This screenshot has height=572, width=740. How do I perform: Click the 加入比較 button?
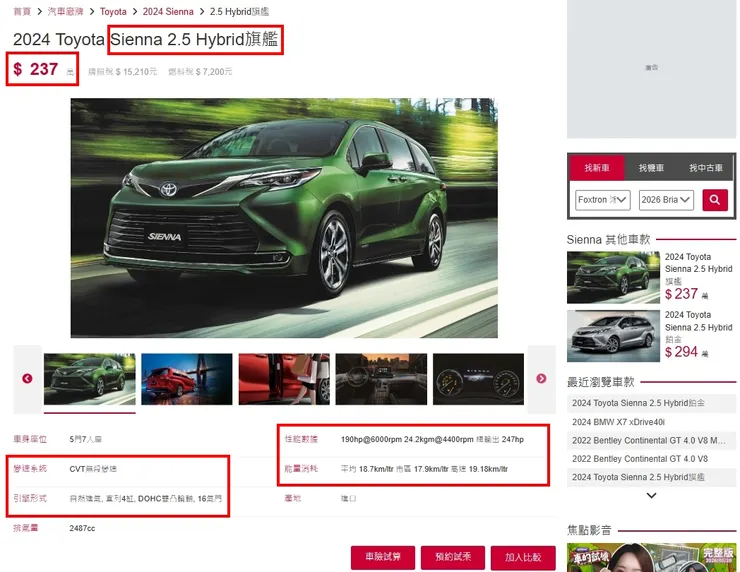(x=523, y=557)
